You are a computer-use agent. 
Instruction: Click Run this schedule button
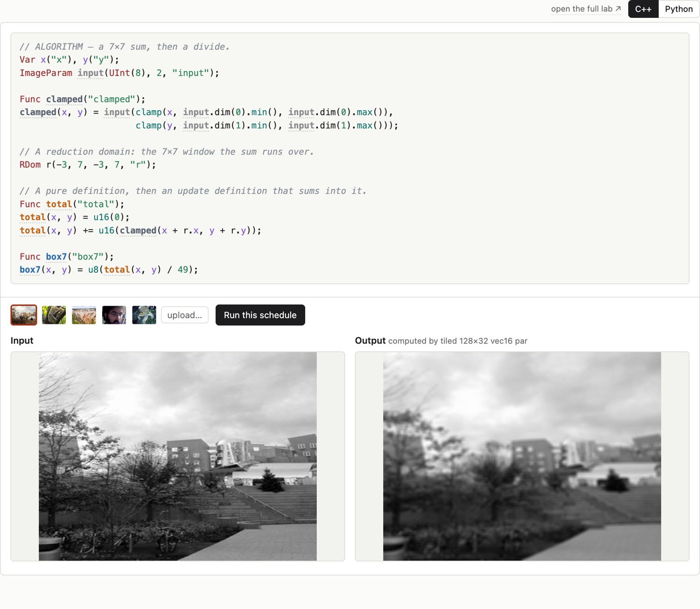(260, 315)
